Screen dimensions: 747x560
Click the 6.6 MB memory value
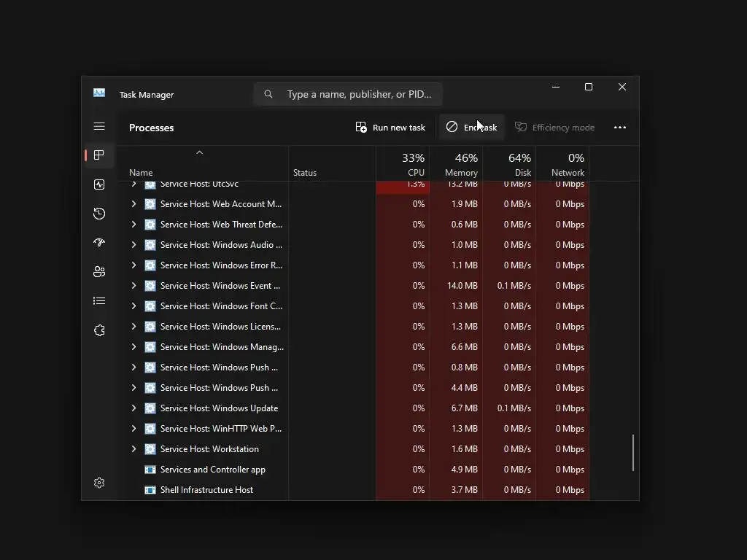(465, 347)
